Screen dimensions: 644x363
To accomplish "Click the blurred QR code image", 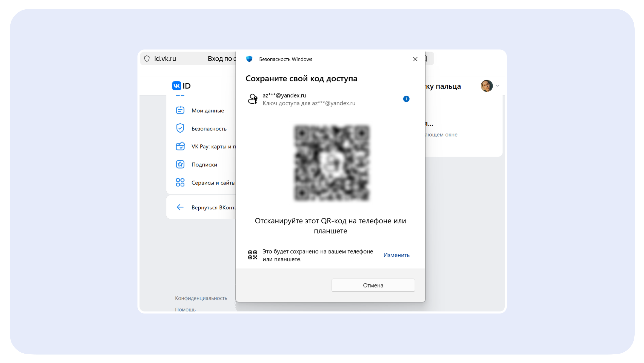I will coord(331,163).
